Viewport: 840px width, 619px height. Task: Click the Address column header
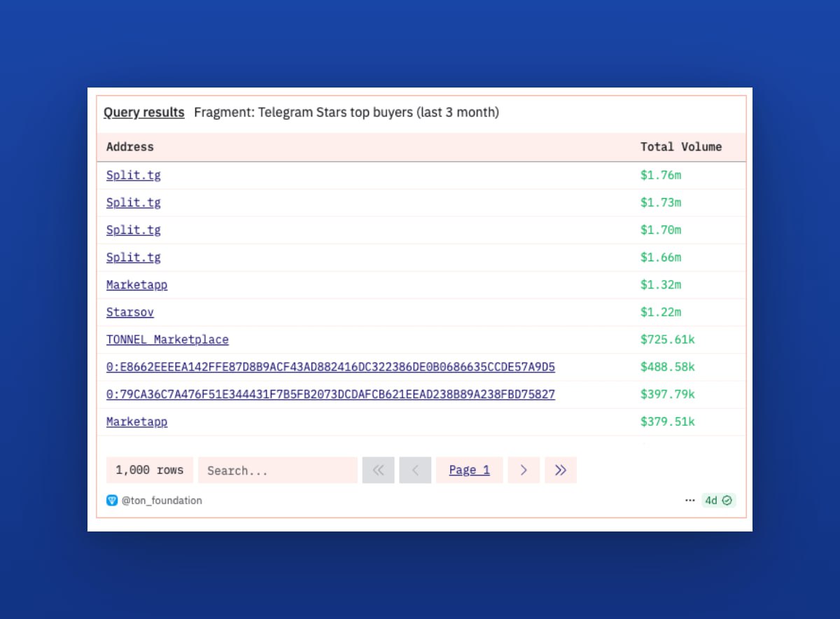[130, 147]
